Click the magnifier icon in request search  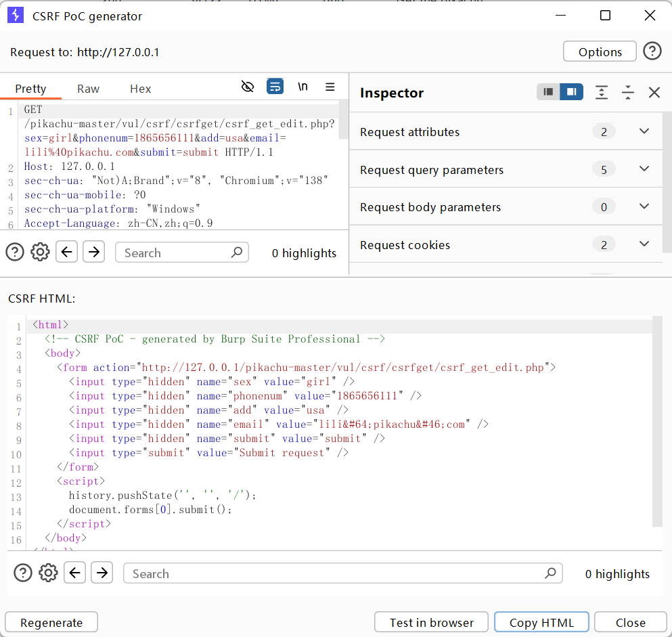[x=237, y=252]
